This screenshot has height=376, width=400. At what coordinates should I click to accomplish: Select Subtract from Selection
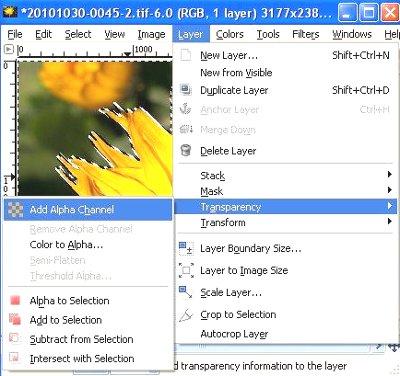pos(88,339)
